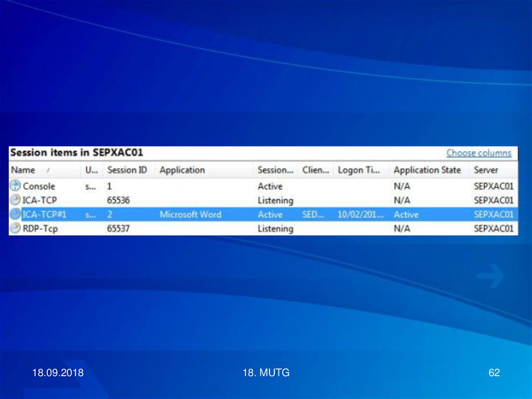The height and width of the screenshot is (399, 532).
Task: Click session ID 65536
Action: (x=118, y=200)
